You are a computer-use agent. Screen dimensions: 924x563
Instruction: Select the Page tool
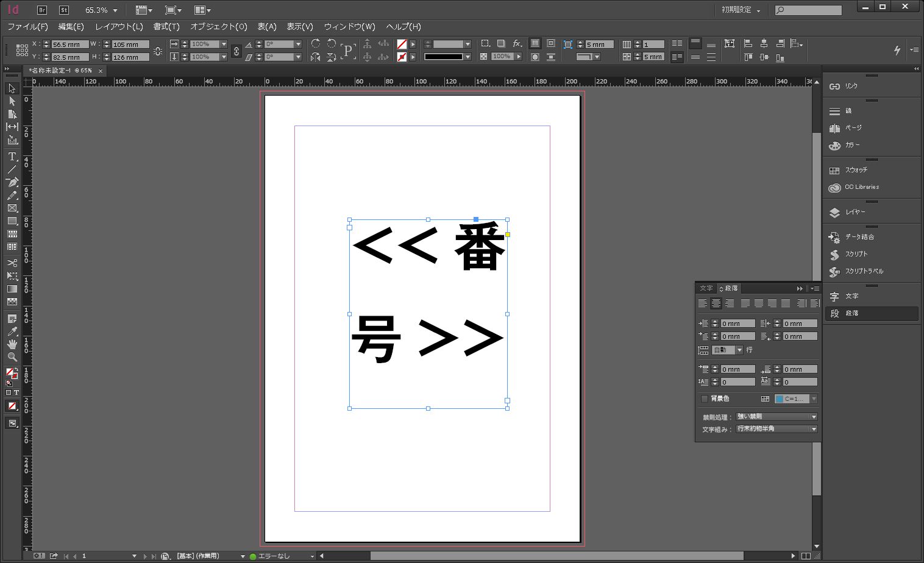[12, 114]
